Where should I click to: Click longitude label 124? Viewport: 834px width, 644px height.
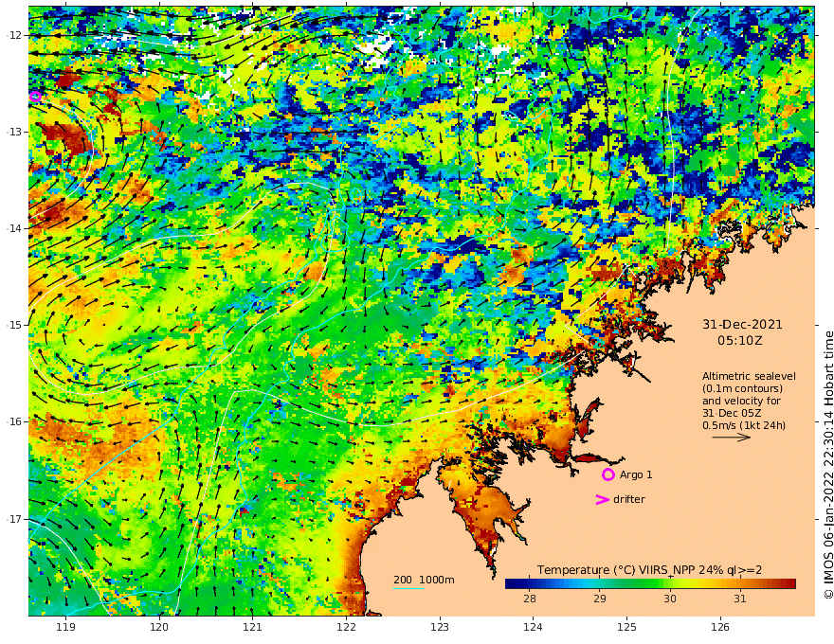point(533,628)
